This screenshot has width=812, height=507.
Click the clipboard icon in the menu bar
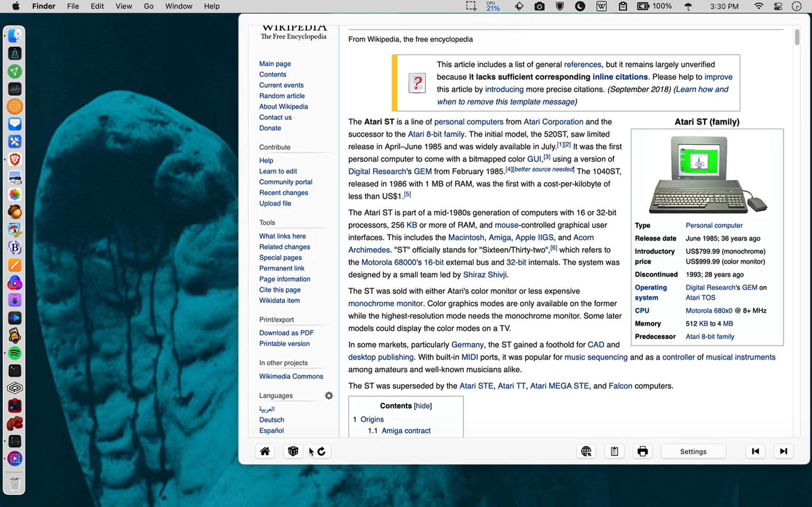(623, 6)
